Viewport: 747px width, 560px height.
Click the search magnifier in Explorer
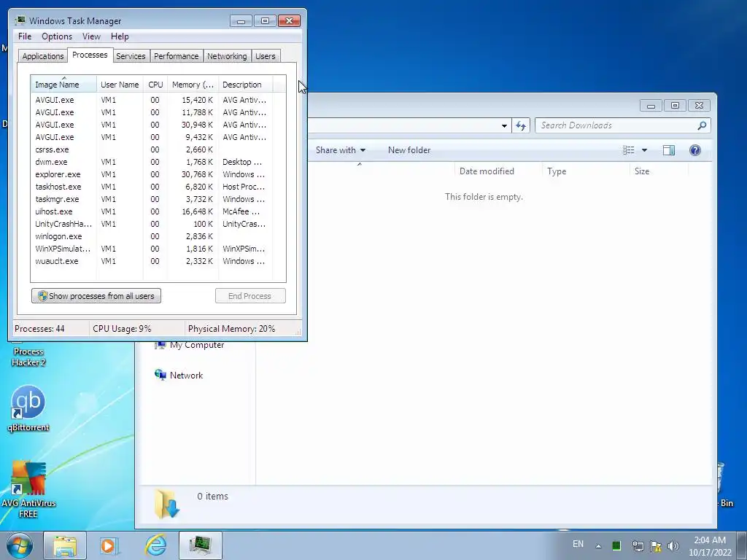702,125
